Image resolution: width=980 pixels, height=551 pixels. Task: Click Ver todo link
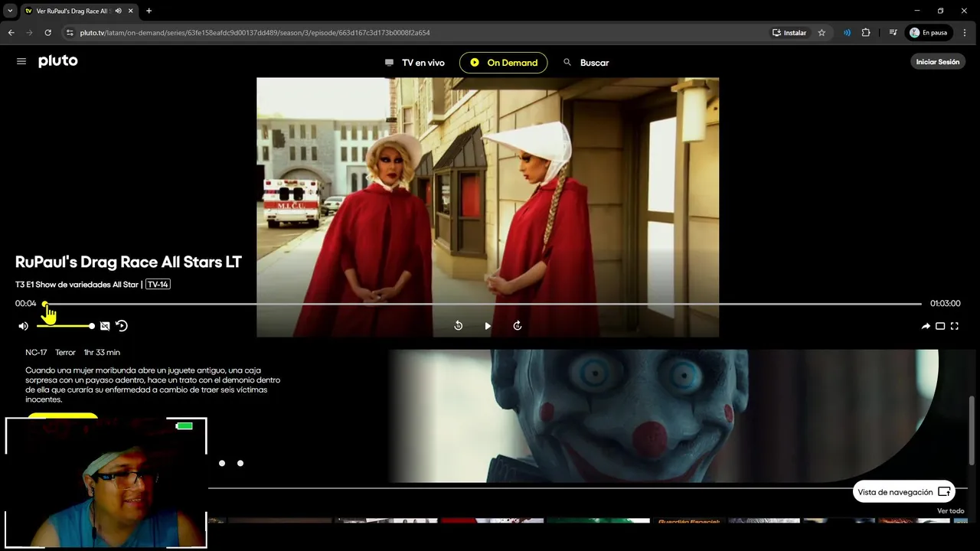(x=950, y=510)
